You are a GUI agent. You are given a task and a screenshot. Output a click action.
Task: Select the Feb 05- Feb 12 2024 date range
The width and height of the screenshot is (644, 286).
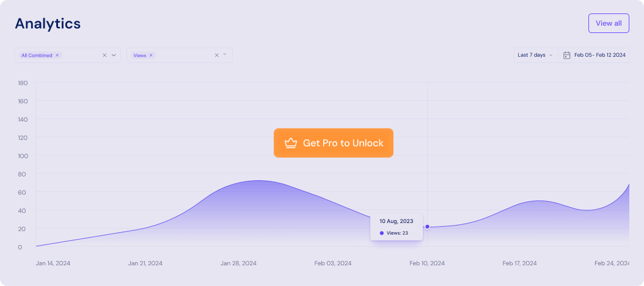[599, 55]
